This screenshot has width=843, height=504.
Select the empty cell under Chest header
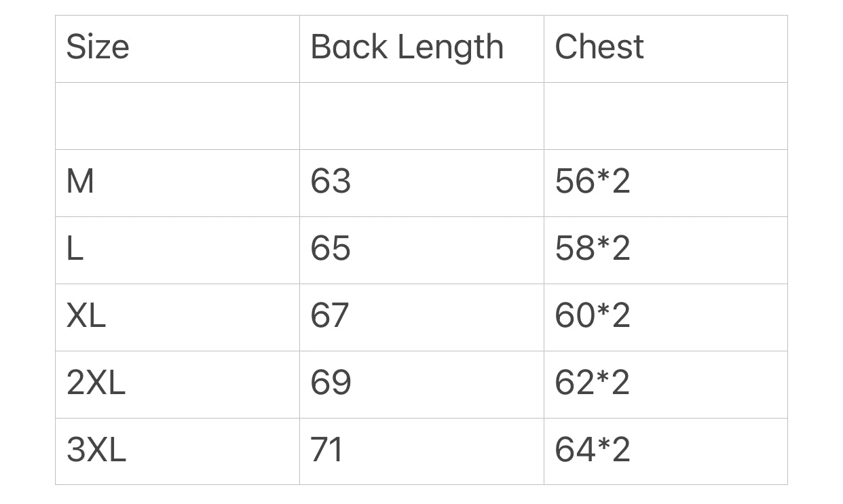(x=665, y=116)
